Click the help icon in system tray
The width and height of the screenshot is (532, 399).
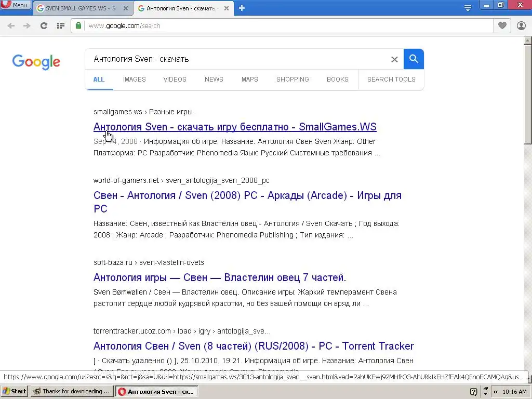[474, 392]
